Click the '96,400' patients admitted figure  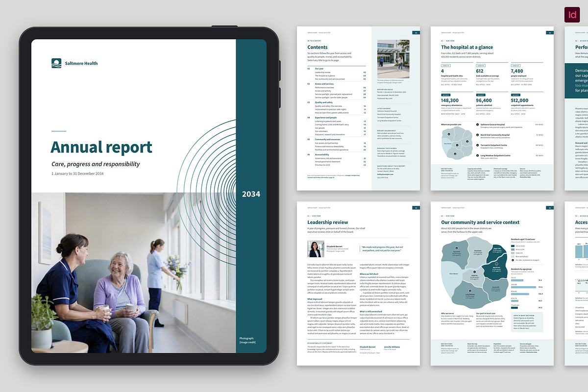[484, 100]
